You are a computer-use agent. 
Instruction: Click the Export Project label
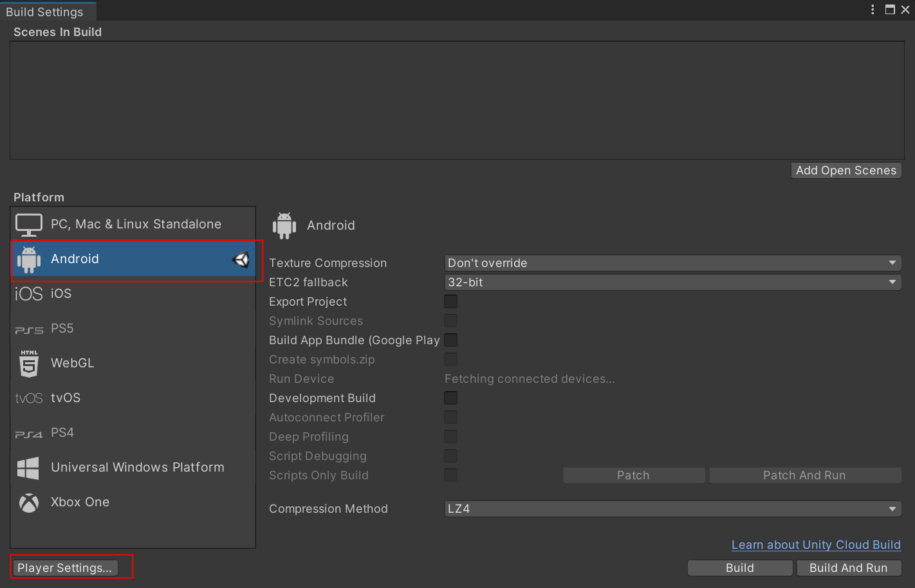click(308, 302)
